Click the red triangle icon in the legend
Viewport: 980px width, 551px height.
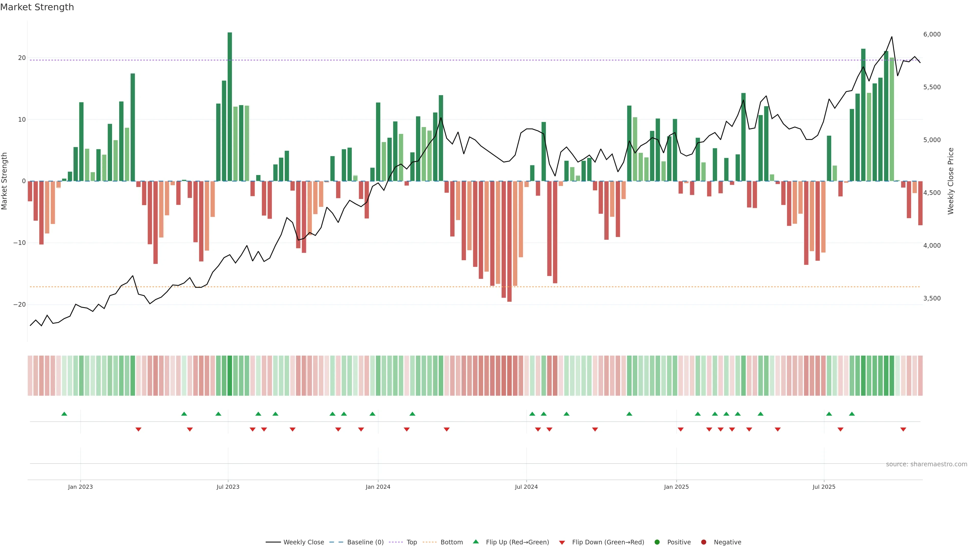click(562, 542)
